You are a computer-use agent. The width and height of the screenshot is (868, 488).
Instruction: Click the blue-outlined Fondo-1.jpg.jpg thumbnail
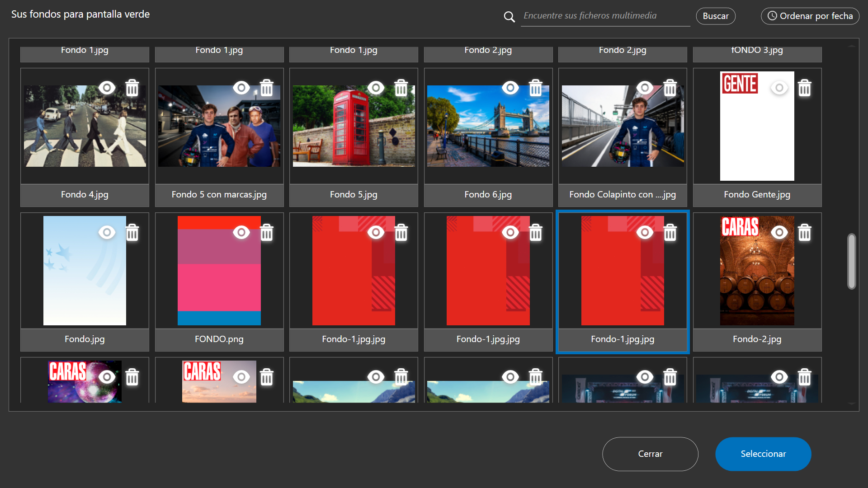(x=623, y=271)
